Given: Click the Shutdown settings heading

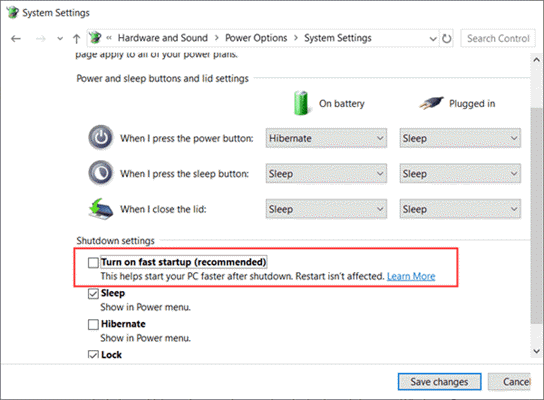Looking at the screenshot, I should click(115, 240).
